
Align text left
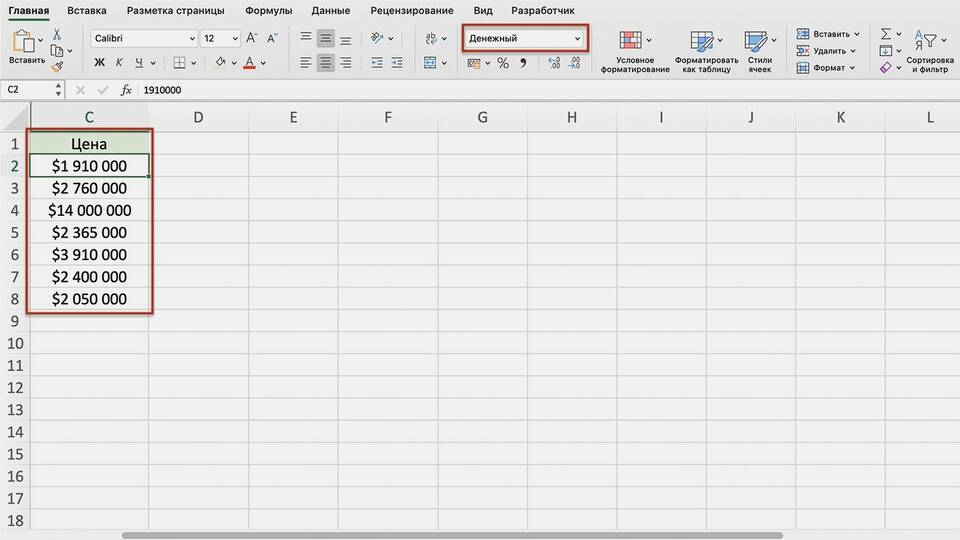point(306,62)
